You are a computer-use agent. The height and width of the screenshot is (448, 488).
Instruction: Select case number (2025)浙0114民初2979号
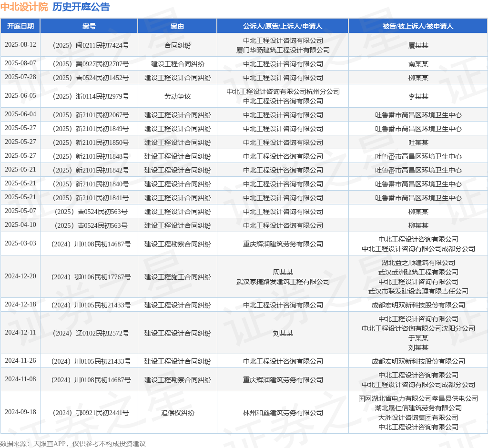[x=89, y=97]
